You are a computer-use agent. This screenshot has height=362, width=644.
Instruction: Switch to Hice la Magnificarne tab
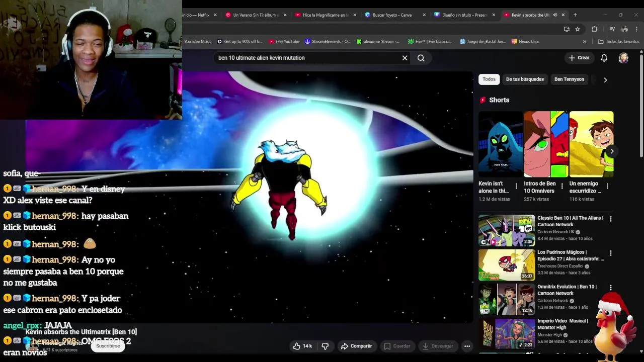325,15
